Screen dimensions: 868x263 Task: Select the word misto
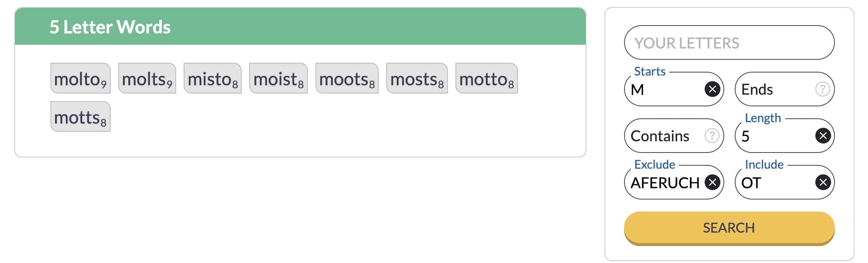pyautogui.click(x=213, y=79)
